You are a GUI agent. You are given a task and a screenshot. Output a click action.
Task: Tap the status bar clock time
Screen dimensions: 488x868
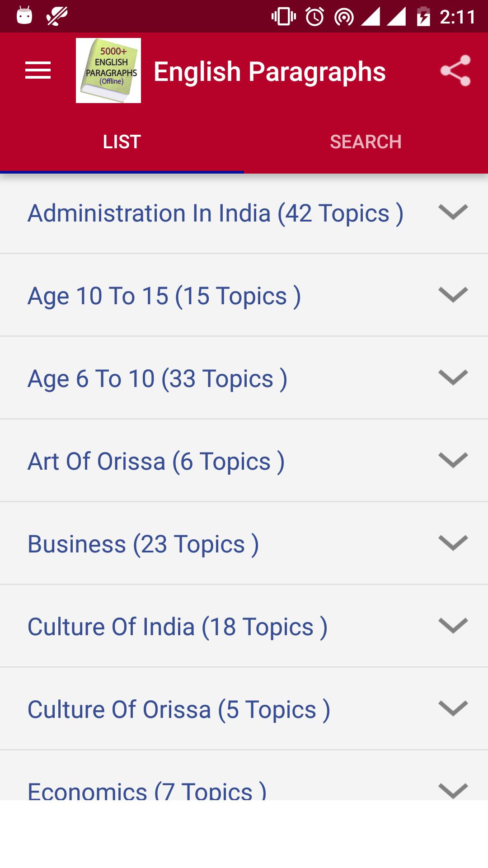pos(457,17)
